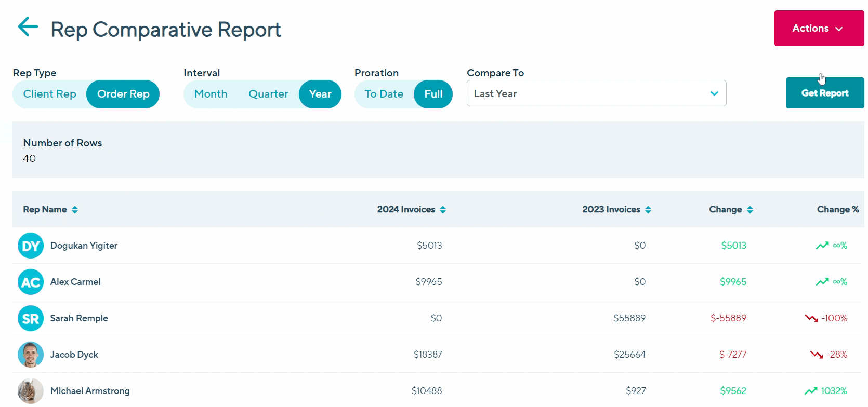This screenshot has width=868, height=407.
Task: Set Proration to To Date
Action: [384, 94]
